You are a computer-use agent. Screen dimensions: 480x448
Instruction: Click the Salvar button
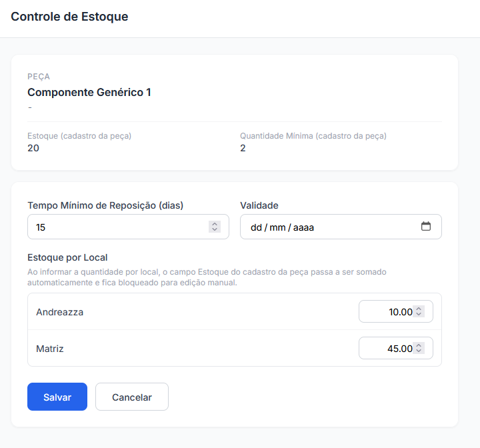coord(57,397)
